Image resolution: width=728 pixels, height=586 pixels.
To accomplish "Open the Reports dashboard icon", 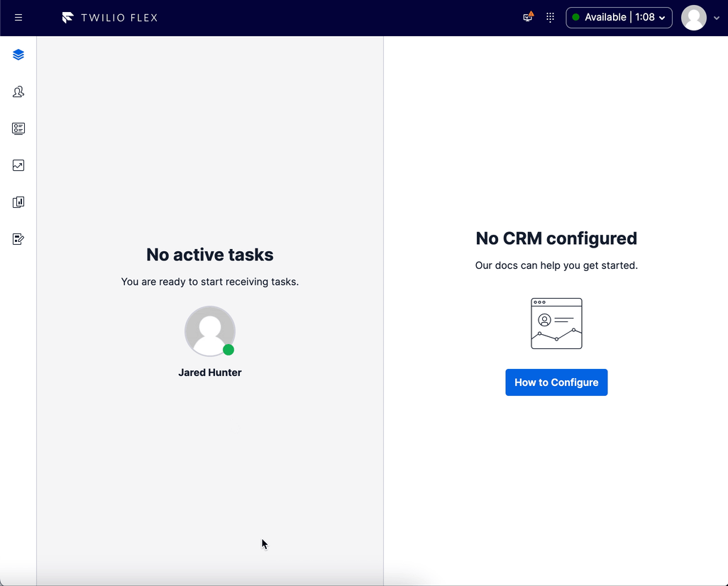I will click(x=18, y=202).
